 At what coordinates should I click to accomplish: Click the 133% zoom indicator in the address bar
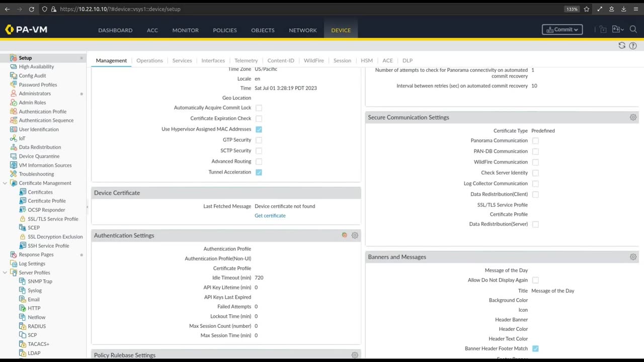click(x=572, y=9)
